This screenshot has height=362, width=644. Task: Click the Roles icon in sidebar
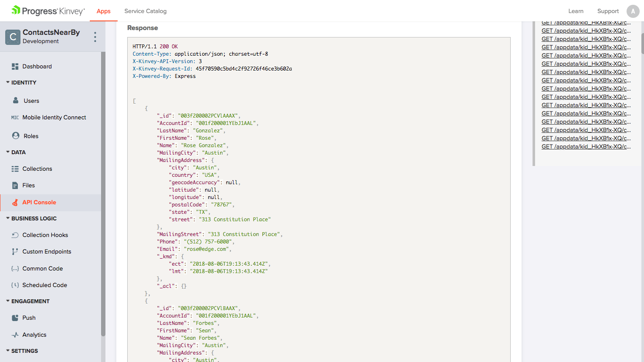[16, 136]
